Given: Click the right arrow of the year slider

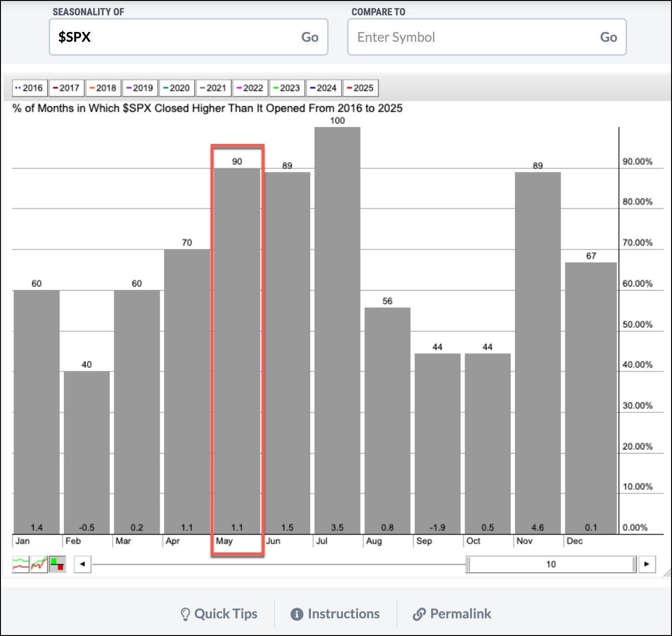Looking at the screenshot, I should point(647,565).
